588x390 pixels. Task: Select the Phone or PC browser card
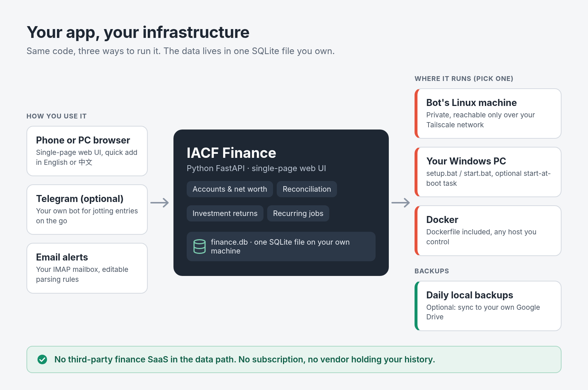click(87, 151)
